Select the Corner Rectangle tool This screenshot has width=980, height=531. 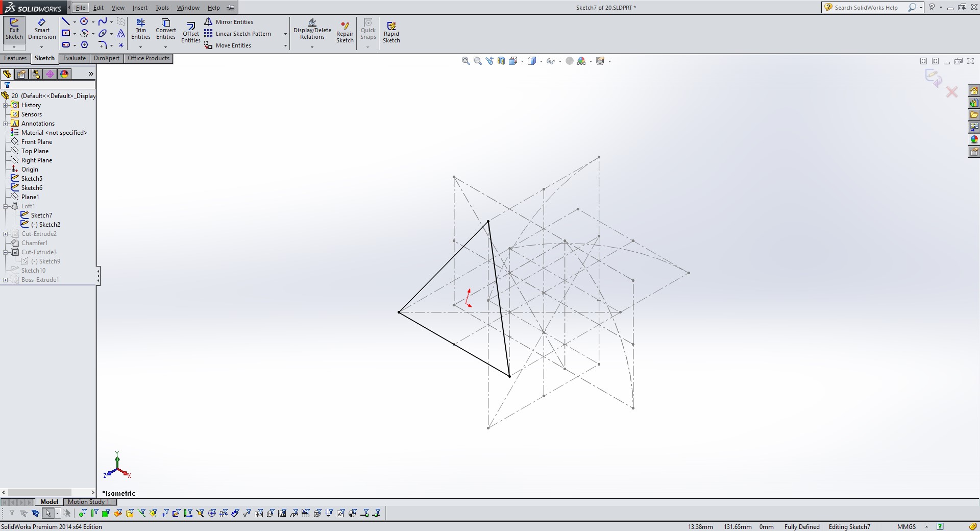(x=66, y=33)
